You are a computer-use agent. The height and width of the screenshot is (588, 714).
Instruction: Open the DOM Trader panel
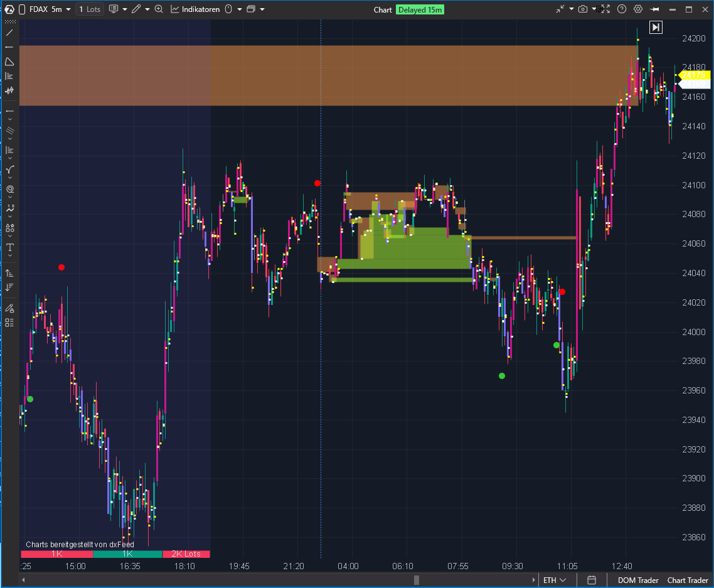click(638, 580)
